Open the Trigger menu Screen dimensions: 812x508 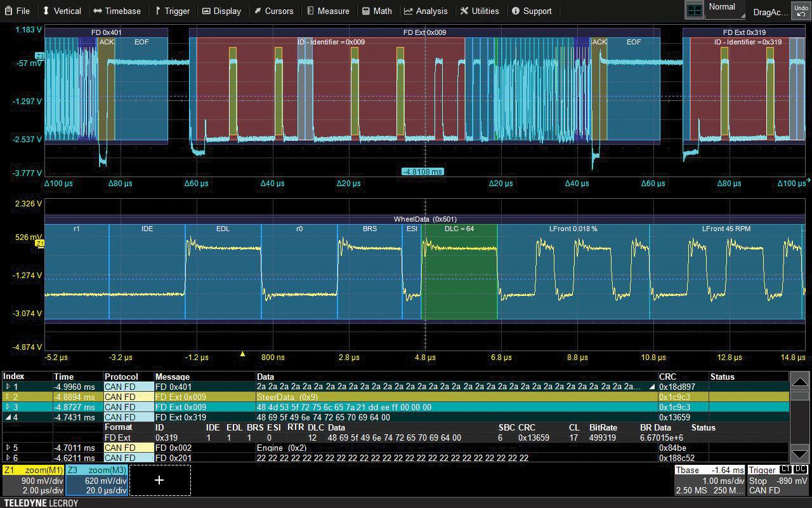(x=171, y=11)
